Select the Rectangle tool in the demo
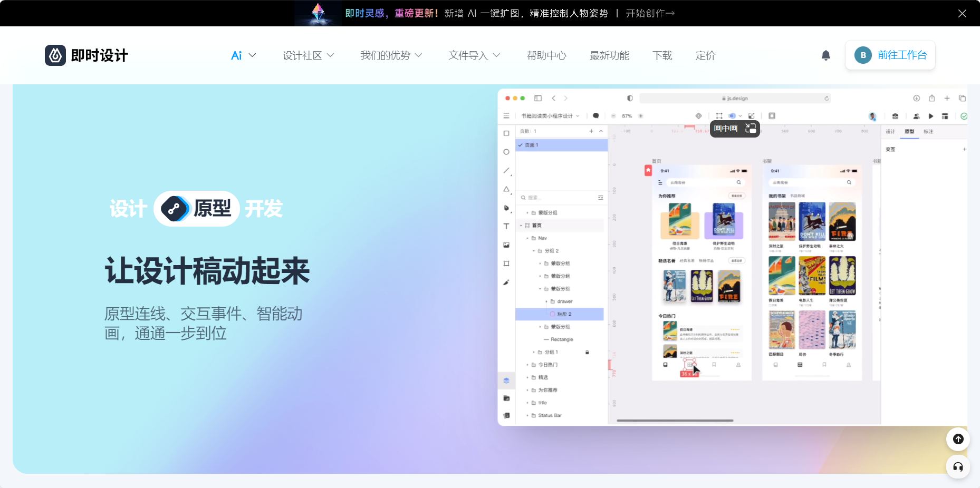 pyautogui.click(x=506, y=133)
